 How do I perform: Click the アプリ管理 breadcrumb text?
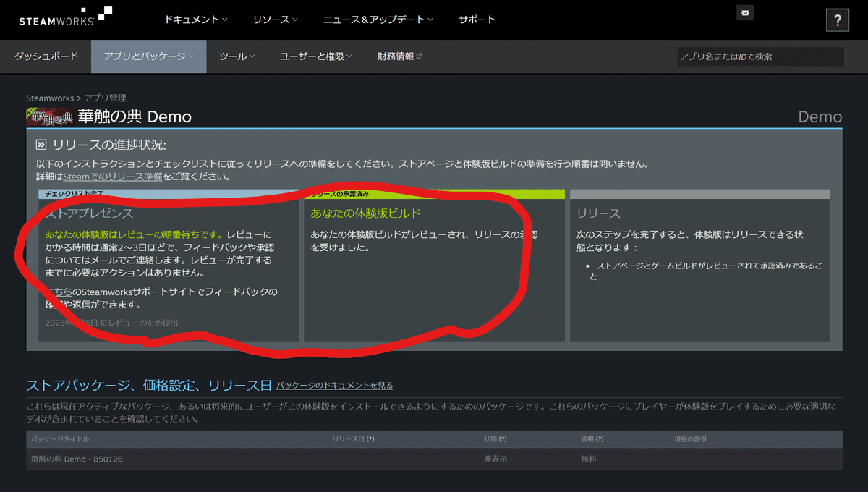coord(105,98)
